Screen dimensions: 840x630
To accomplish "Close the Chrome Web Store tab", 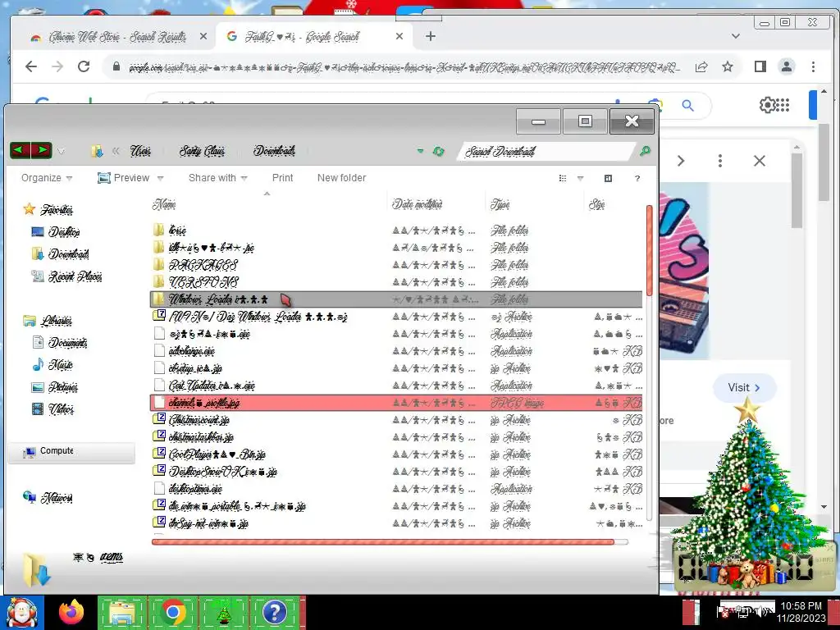I will 203,36.
